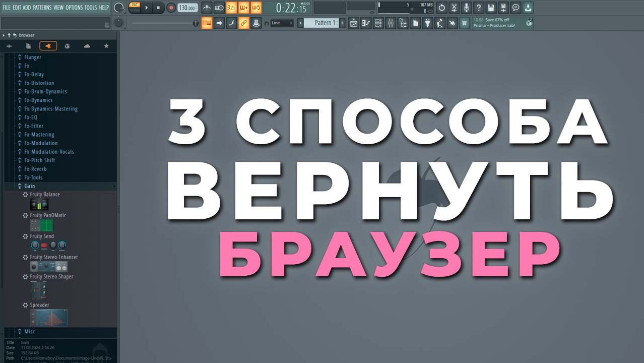This screenshot has width=644, height=363.
Task: Expand the Misc folder
Action: point(29,332)
